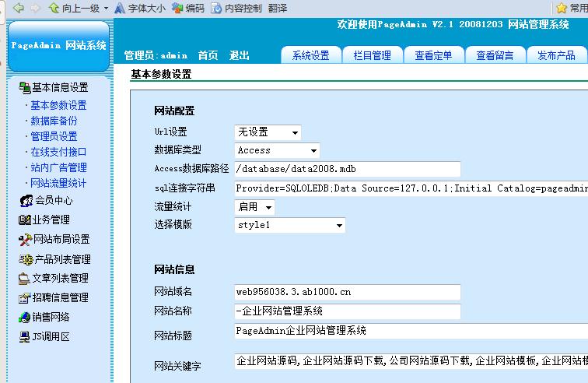The image size is (588, 383).
Task: Click the 会员中心 people icon
Action: (x=26, y=201)
